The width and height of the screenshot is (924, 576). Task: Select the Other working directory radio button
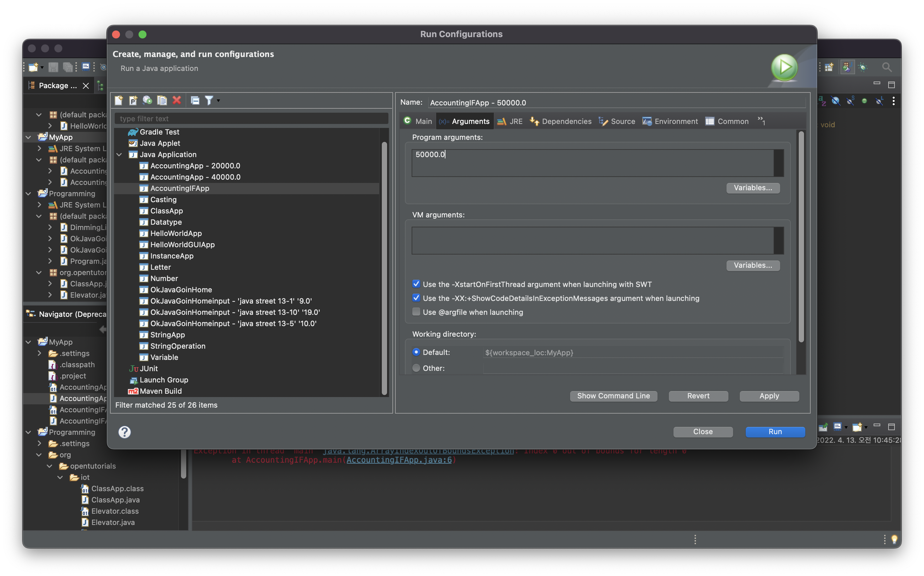pos(416,368)
